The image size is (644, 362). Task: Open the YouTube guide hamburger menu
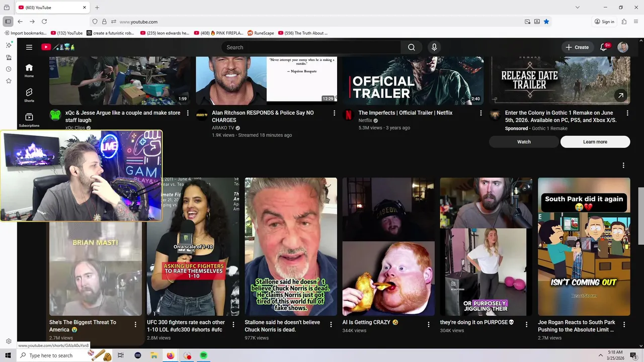point(29,47)
